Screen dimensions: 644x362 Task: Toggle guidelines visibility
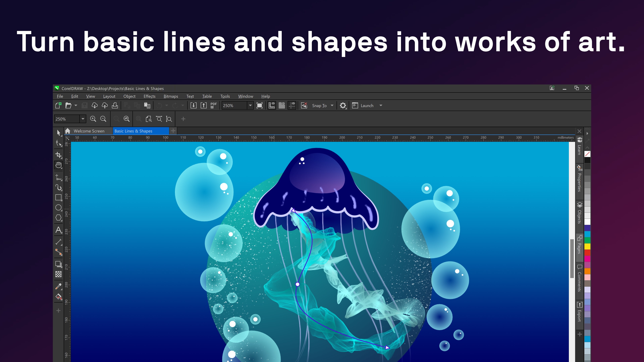pos(292,105)
